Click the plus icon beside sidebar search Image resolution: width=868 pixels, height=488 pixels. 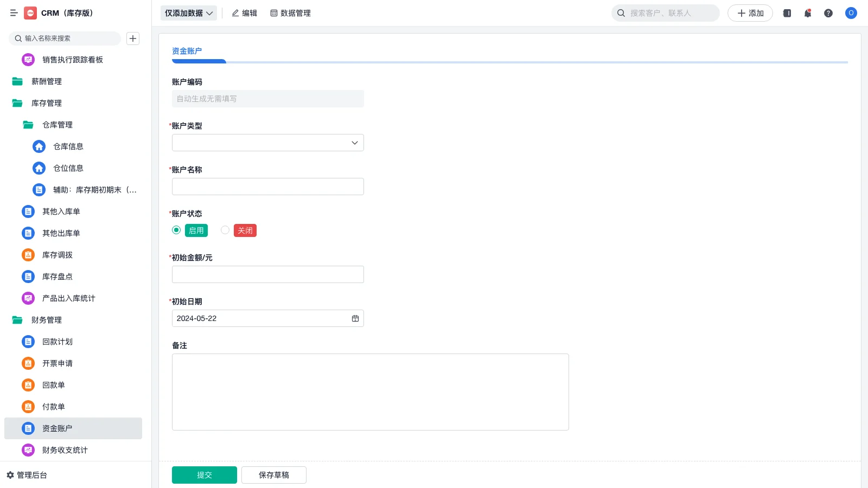(133, 38)
